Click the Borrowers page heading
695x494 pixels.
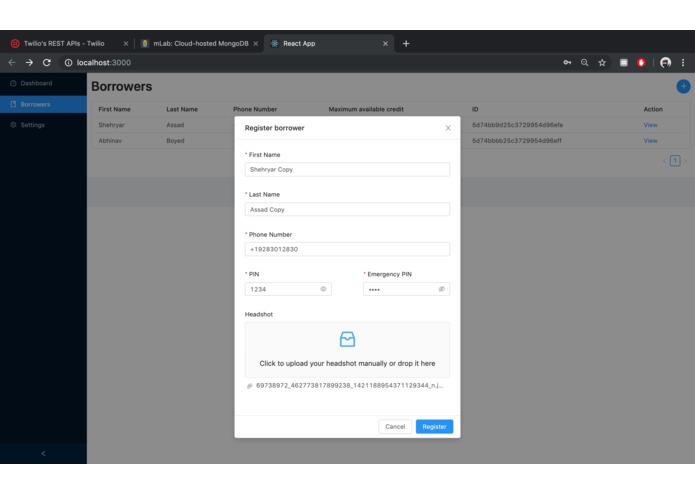[121, 86]
